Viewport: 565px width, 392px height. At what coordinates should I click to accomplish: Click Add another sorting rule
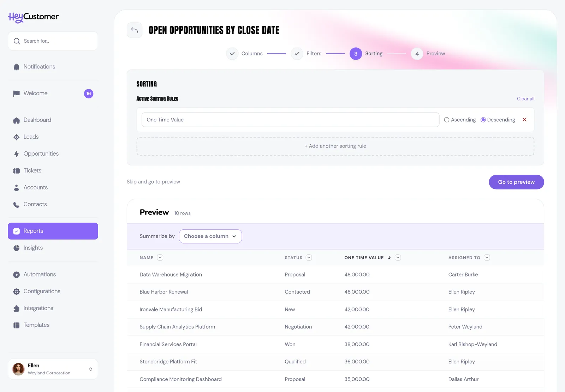pos(335,146)
